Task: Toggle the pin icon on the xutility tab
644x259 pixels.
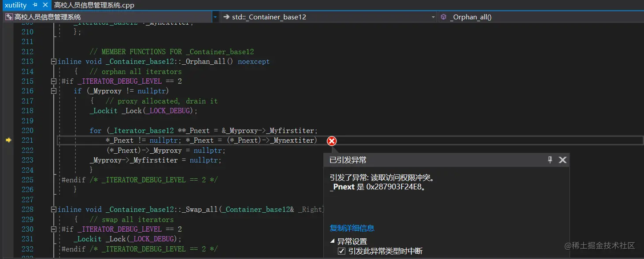Action: click(x=34, y=5)
